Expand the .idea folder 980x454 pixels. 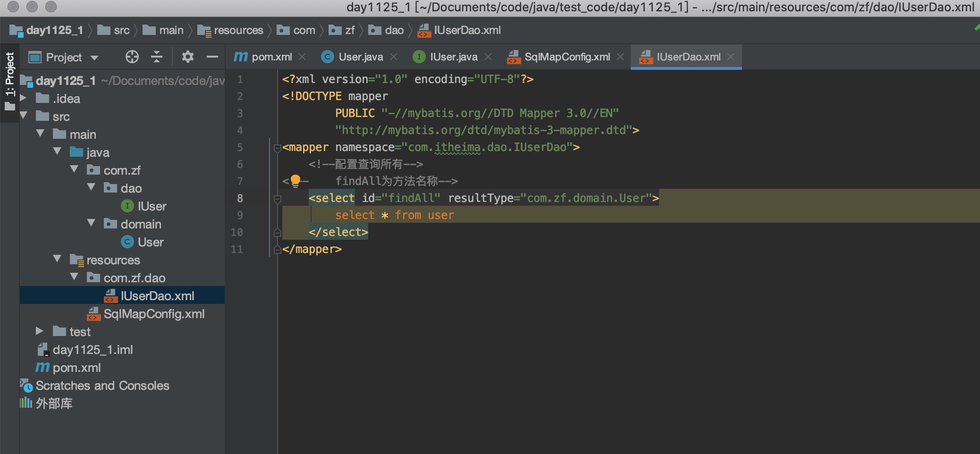(23, 98)
